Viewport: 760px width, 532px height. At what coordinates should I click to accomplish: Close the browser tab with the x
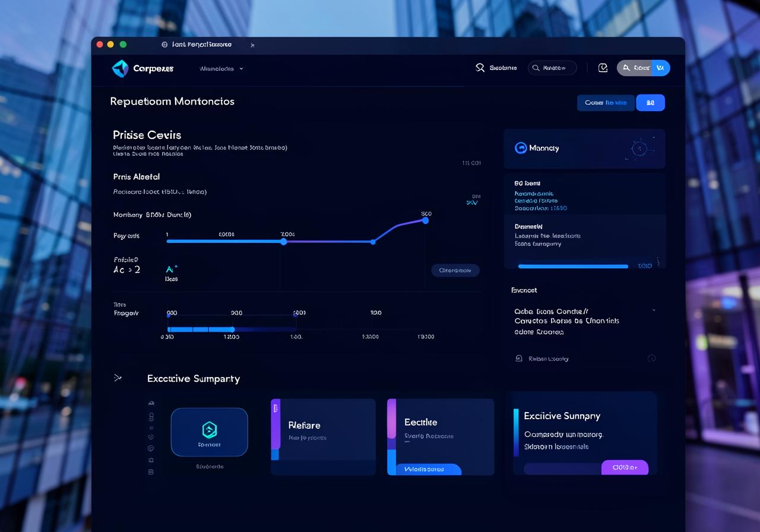click(x=252, y=45)
